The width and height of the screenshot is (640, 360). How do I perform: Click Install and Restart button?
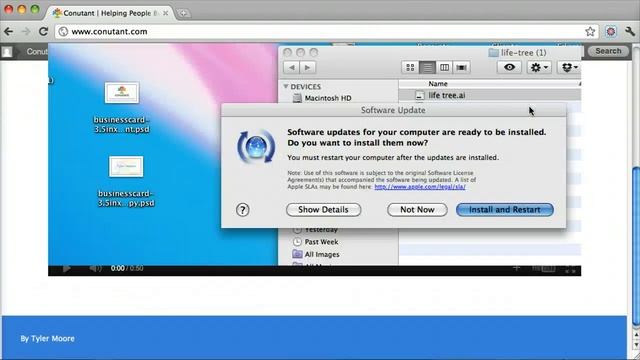504,210
